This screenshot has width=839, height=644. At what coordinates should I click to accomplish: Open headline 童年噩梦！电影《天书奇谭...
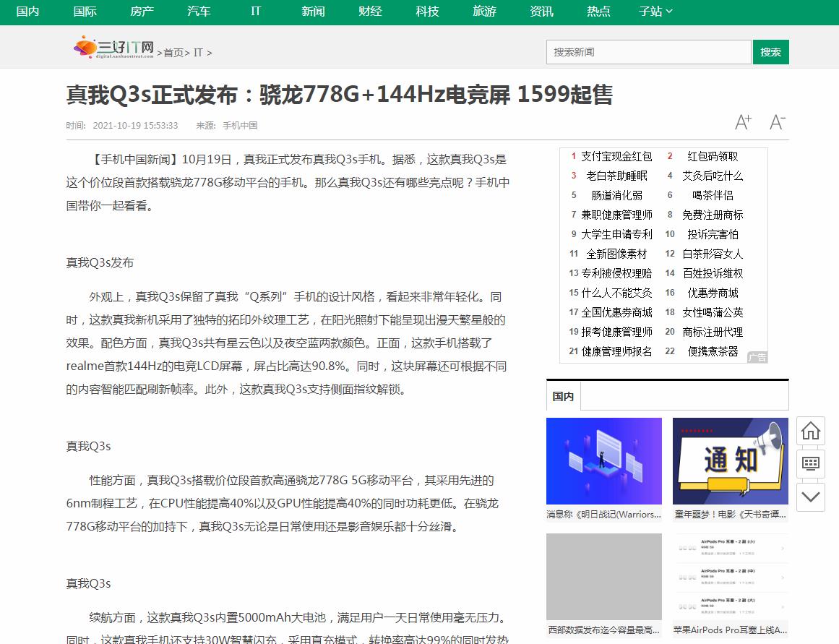[x=731, y=515]
